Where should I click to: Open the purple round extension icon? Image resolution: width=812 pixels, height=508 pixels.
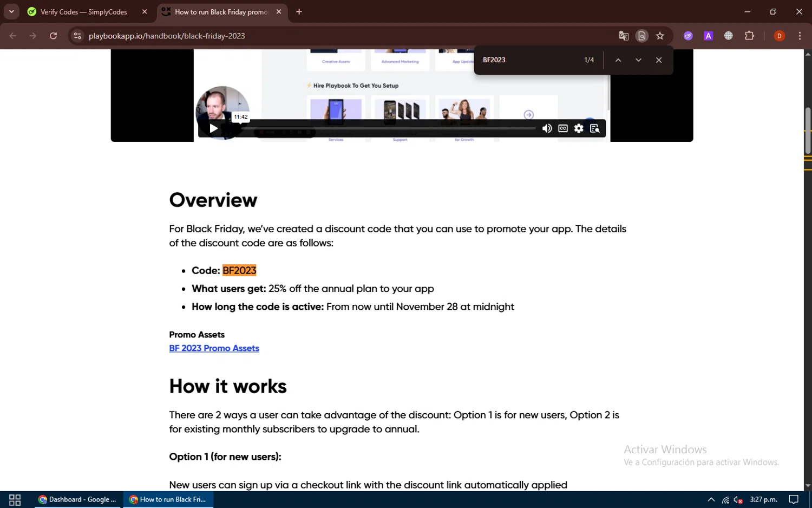pos(688,36)
